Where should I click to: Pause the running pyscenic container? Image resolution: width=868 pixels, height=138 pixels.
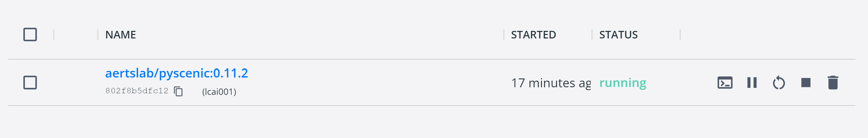(752, 83)
